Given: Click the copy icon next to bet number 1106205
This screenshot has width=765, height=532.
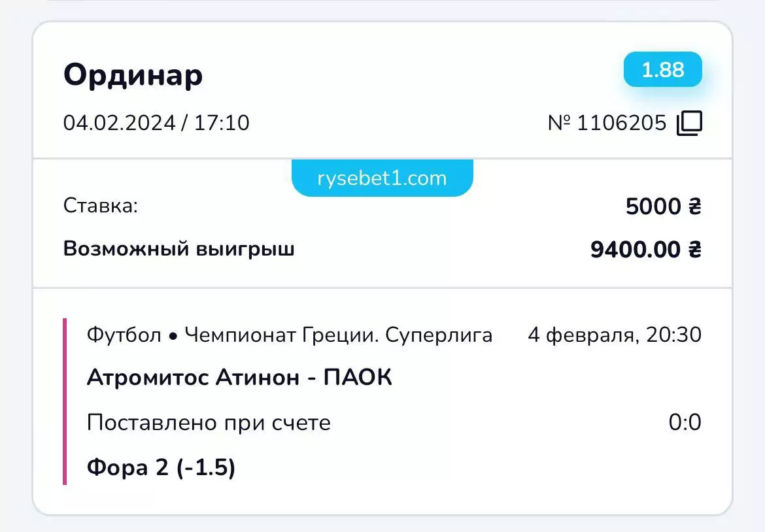Looking at the screenshot, I should point(690,122).
